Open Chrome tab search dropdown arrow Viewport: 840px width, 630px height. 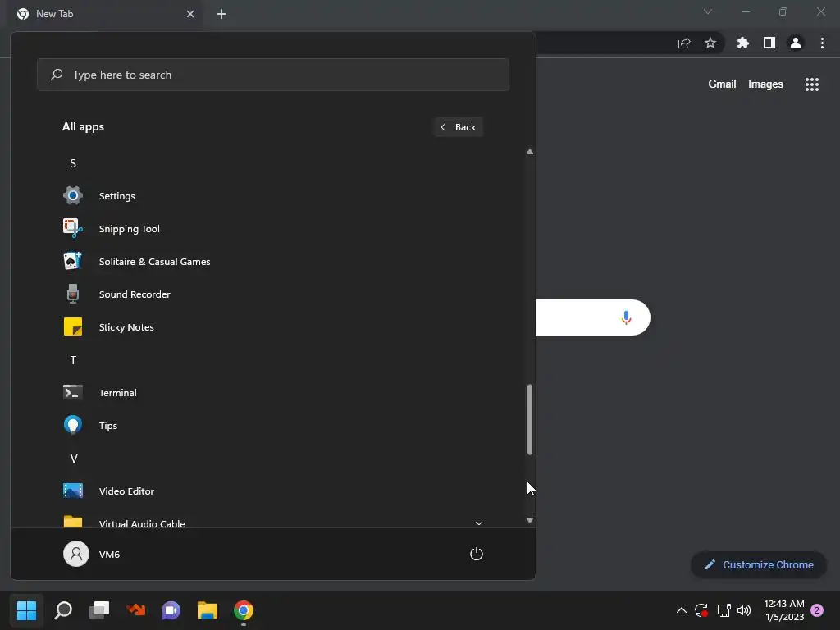708,11
